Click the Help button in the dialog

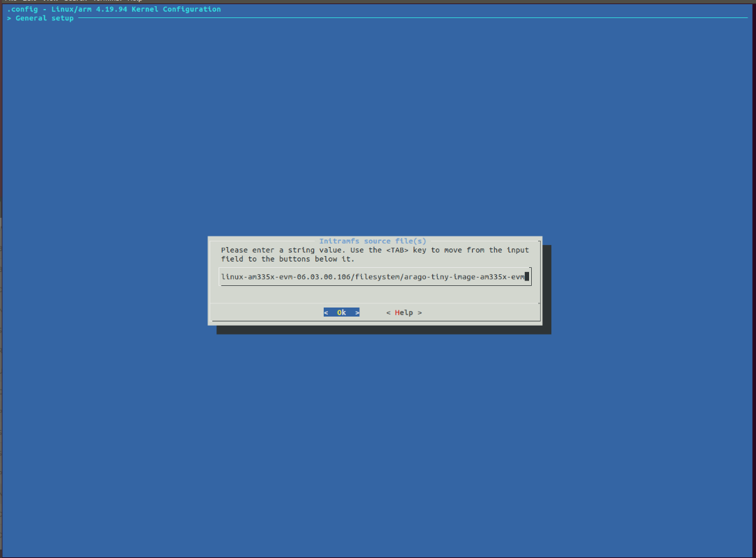404,313
